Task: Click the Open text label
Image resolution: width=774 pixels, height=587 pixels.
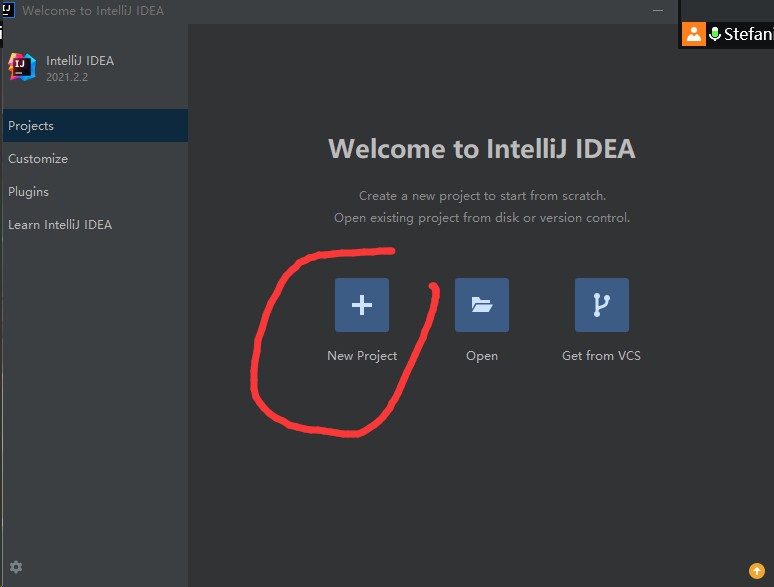Action: tap(482, 356)
